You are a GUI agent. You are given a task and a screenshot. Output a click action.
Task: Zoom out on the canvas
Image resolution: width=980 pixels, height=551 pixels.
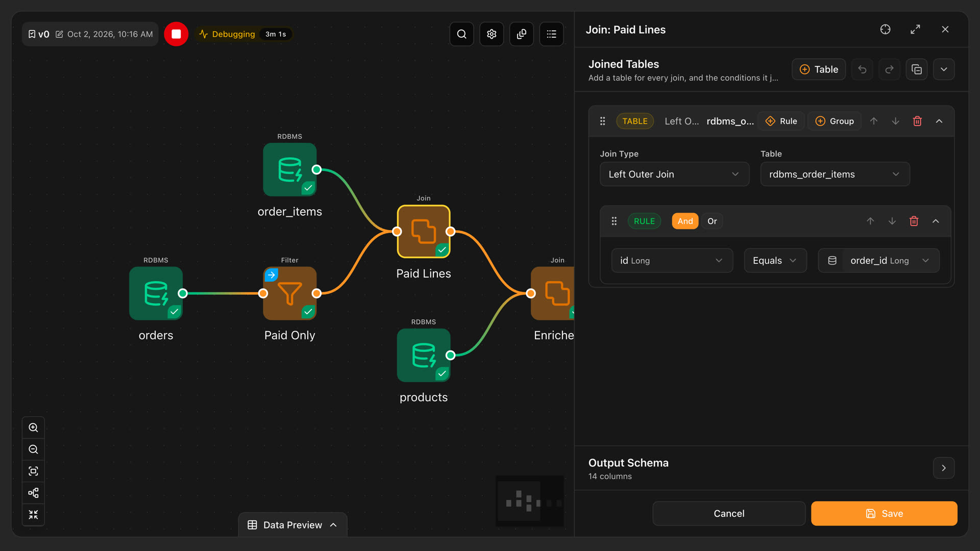click(33, 449)
